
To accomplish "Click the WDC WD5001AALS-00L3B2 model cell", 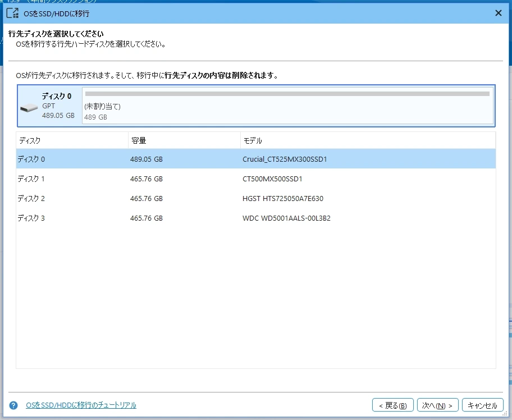I will 286,218.
